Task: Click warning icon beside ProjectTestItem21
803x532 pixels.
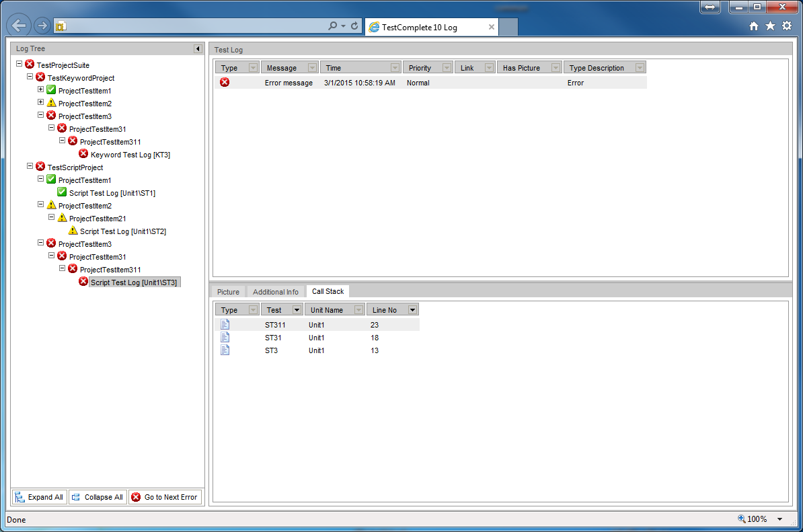Action: point(62,218)
